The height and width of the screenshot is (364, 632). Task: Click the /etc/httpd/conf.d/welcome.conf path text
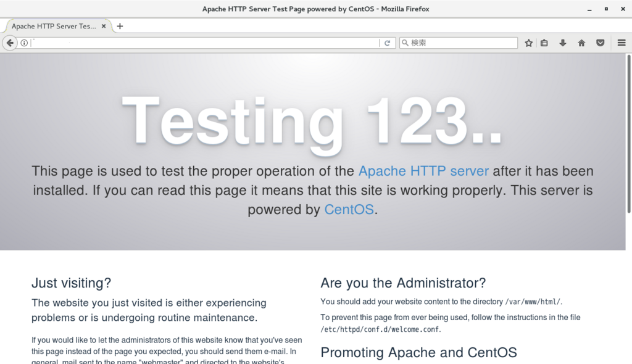pyautogui.click(x=380, y=329)
